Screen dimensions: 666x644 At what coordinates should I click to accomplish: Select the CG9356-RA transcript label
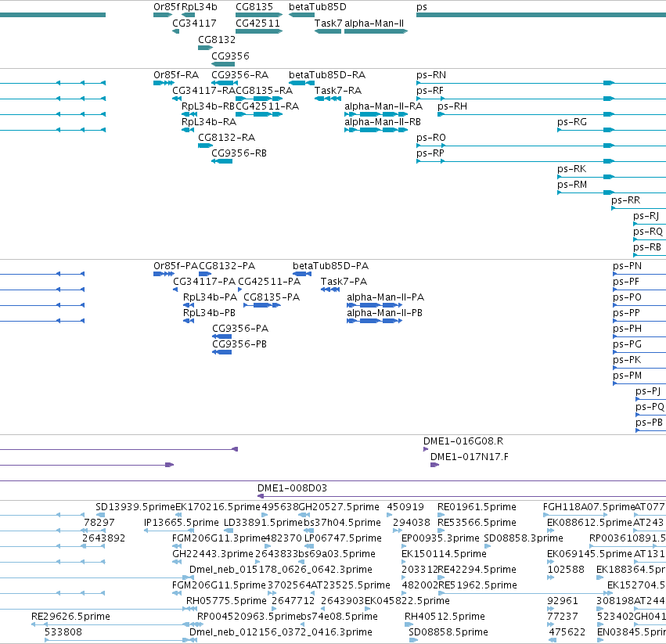coord(240,75)
